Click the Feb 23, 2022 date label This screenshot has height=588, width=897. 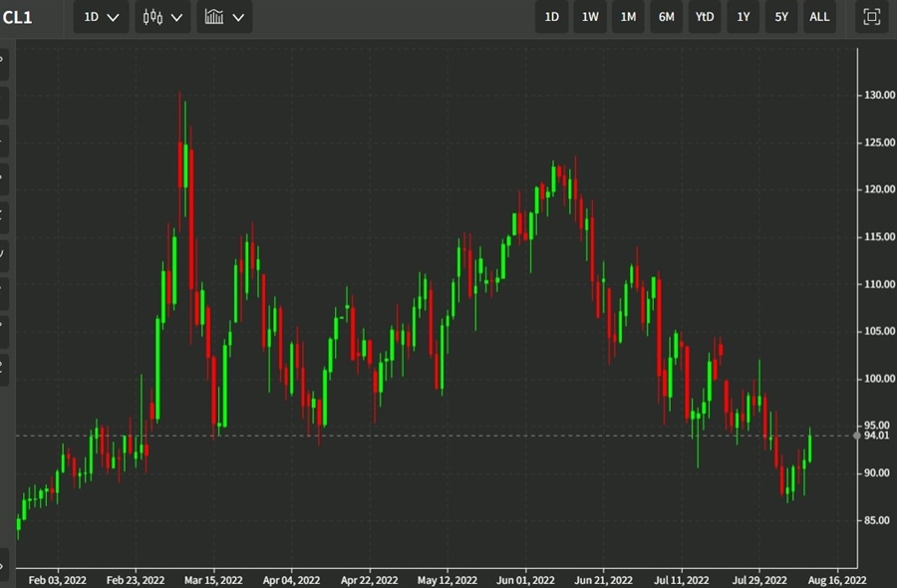point(136,580)
